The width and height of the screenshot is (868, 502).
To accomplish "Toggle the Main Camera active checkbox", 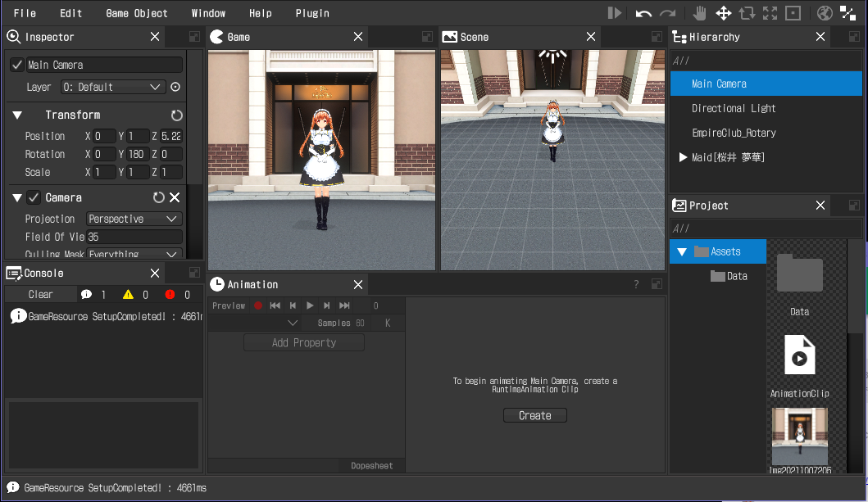I will click(x=17, y=65).
